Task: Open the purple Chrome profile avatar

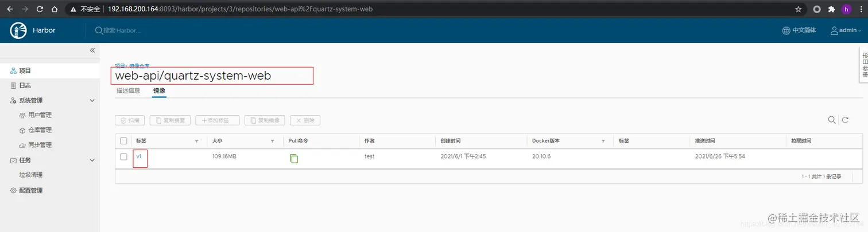Action: (x=846, y=9)
